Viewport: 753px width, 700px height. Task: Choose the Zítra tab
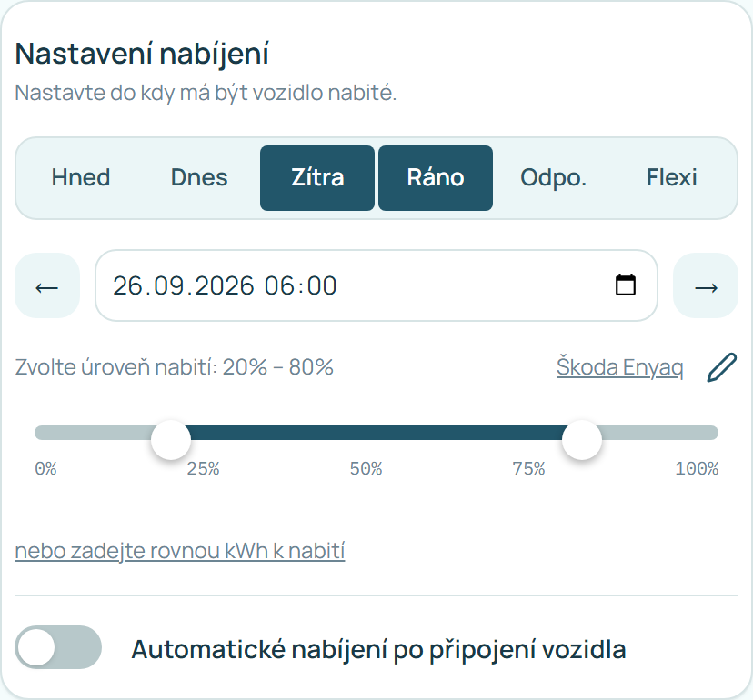point(317,178)
